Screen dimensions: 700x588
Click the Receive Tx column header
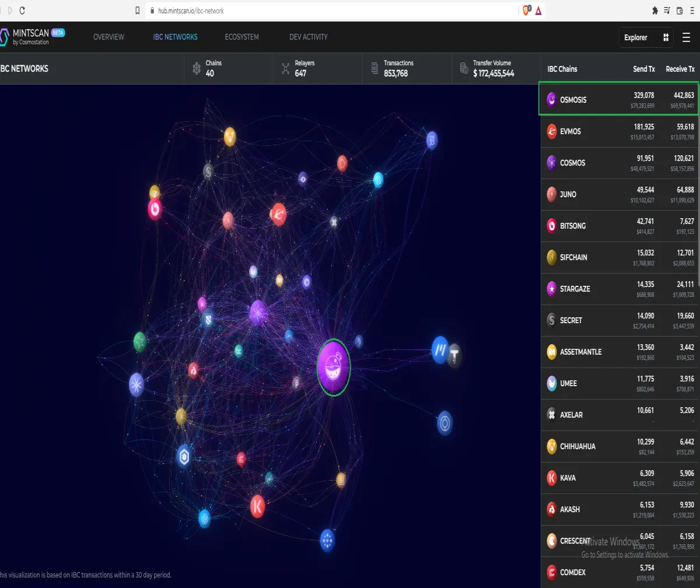680,69
